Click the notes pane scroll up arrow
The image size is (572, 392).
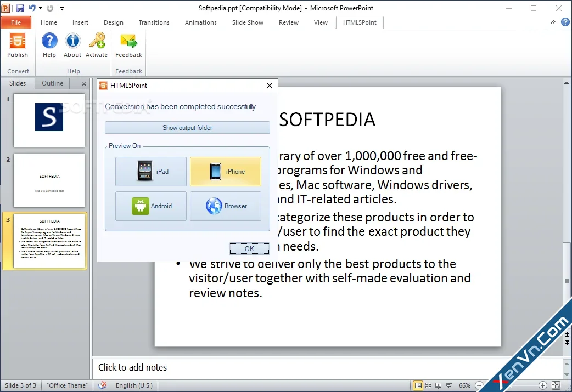[567, 363]
